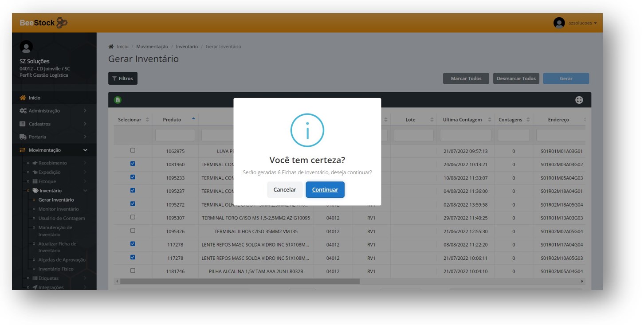Image resolution: width=644 pixels, height=325 pixels.
Task: Click Cancelar in the confirmation dialog
Action: (284, 190)
